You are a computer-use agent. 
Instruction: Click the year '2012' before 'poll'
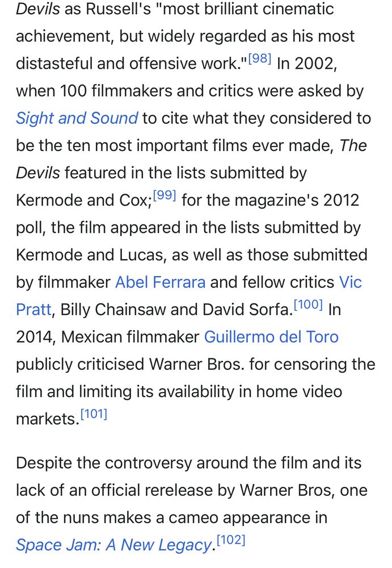pos(341,201)
